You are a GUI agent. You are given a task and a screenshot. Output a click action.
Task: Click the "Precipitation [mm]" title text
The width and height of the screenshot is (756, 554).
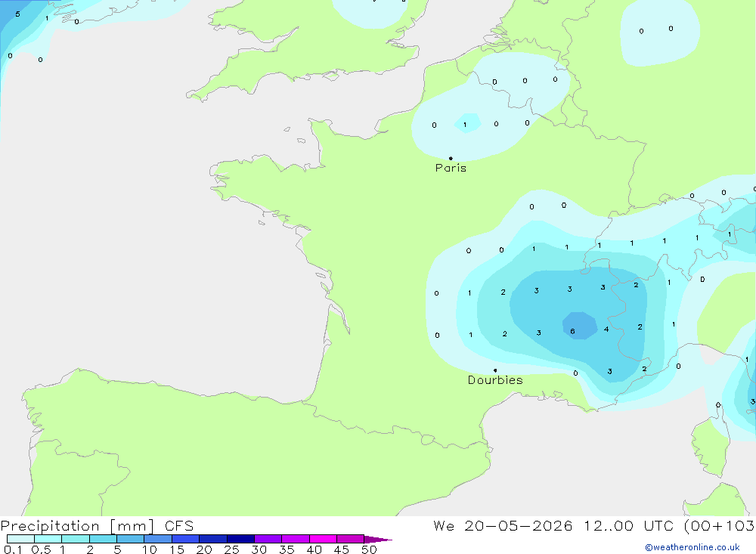tap(77, 526)
